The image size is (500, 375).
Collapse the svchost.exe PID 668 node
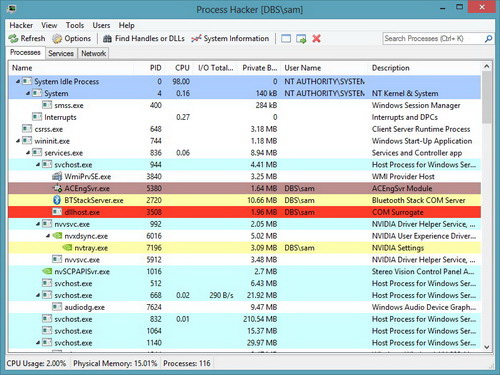(x=38, y=295)
